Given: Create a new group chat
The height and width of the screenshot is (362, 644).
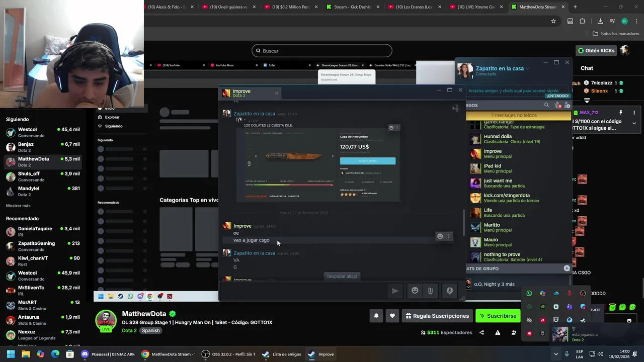Looking at the screenshot, I should coord(567,268).
